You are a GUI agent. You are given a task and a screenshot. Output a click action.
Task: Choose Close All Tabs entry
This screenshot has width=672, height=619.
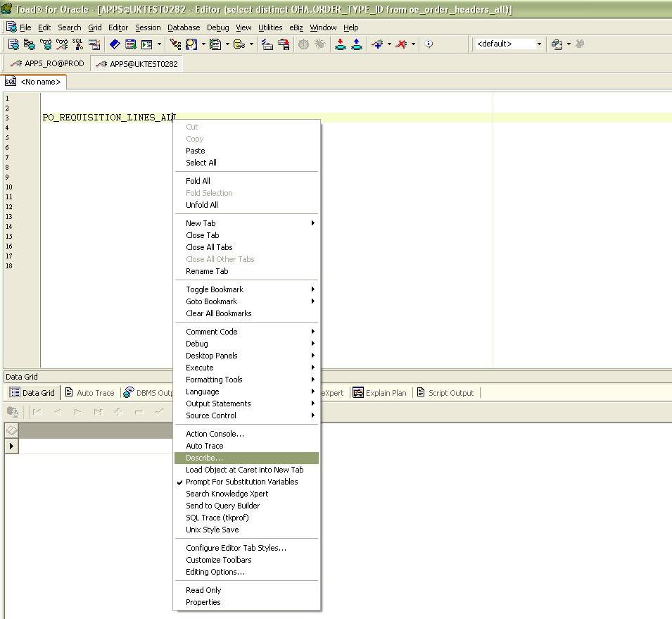click(246, 247)
